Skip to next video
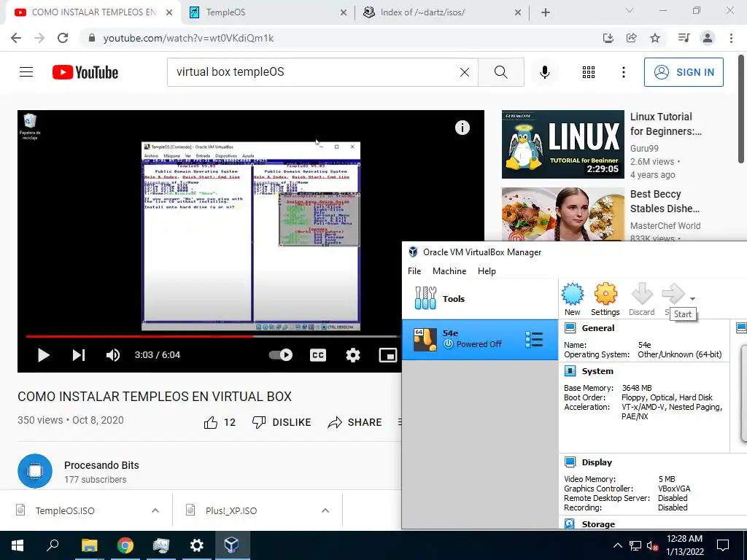 pos(79,355)
